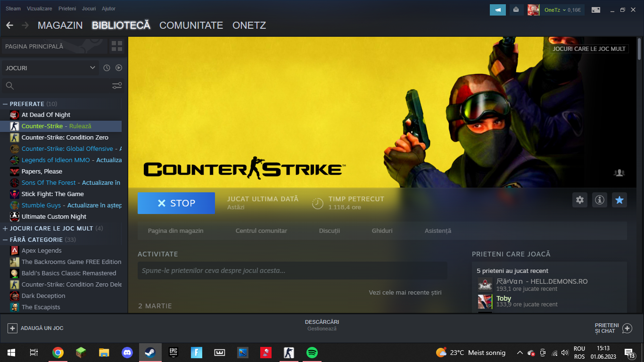Switch library to grid view icon

[x=117, y=46]
